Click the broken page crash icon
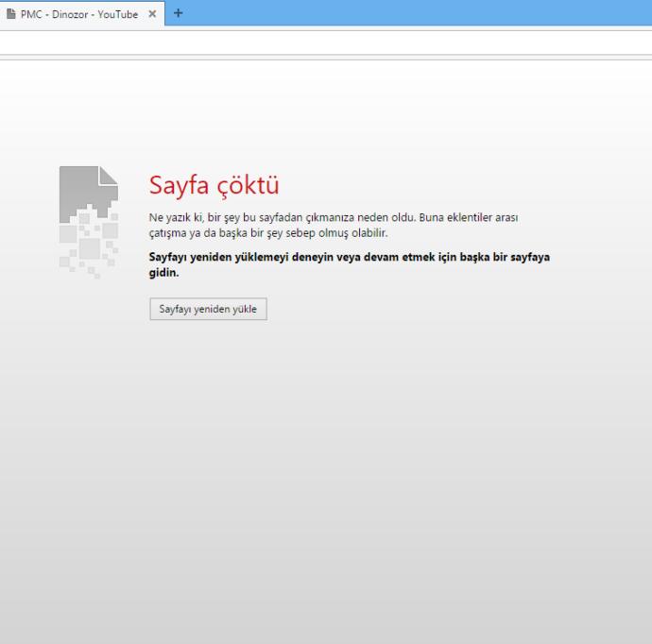 pos(89,222)
